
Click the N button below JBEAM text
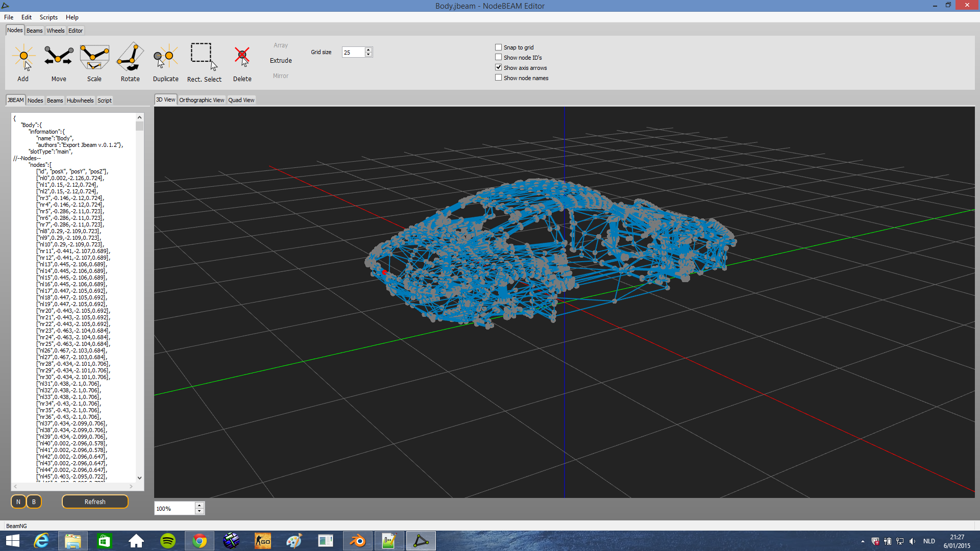coord(18,502)
